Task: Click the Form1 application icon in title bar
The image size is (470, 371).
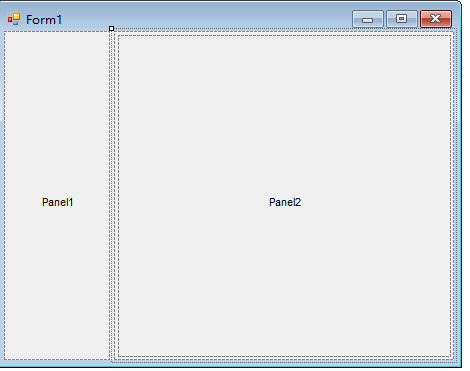Action: tap(14, 19)
